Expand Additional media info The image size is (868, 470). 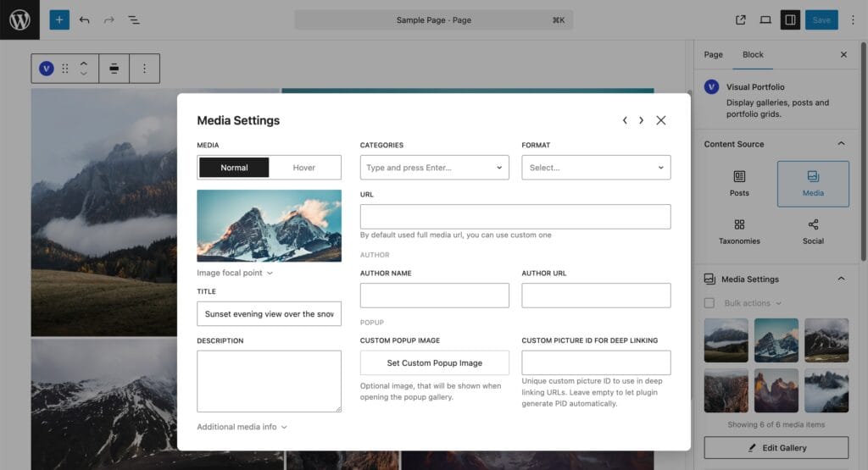click(242, 427)
